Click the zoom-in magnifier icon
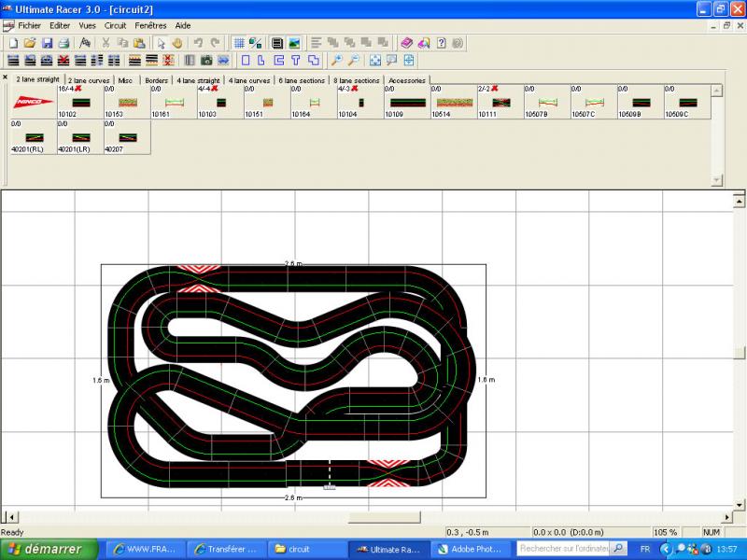This screenshot has height=560, width=747. click(x=336, y=61)
